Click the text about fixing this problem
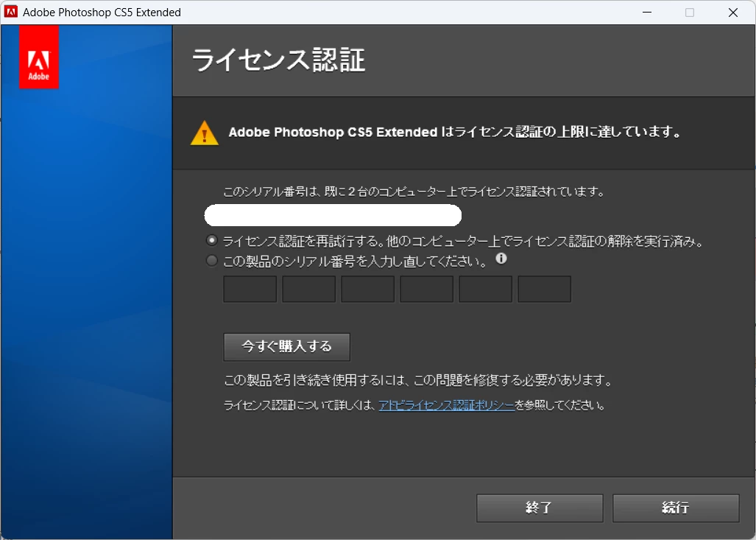This screenshot has width=756, height=540. (x=417, y=380)
